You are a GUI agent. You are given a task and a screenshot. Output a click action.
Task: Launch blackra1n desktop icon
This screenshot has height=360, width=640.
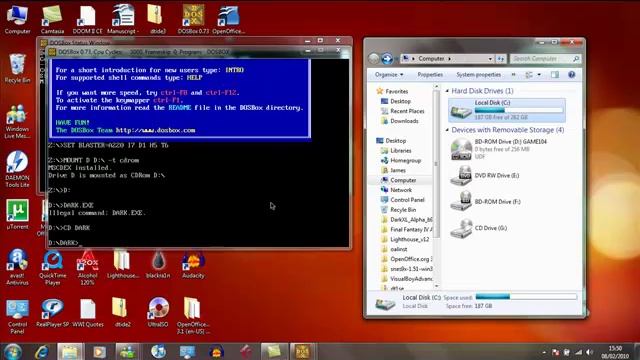click(x=158, y=264)
